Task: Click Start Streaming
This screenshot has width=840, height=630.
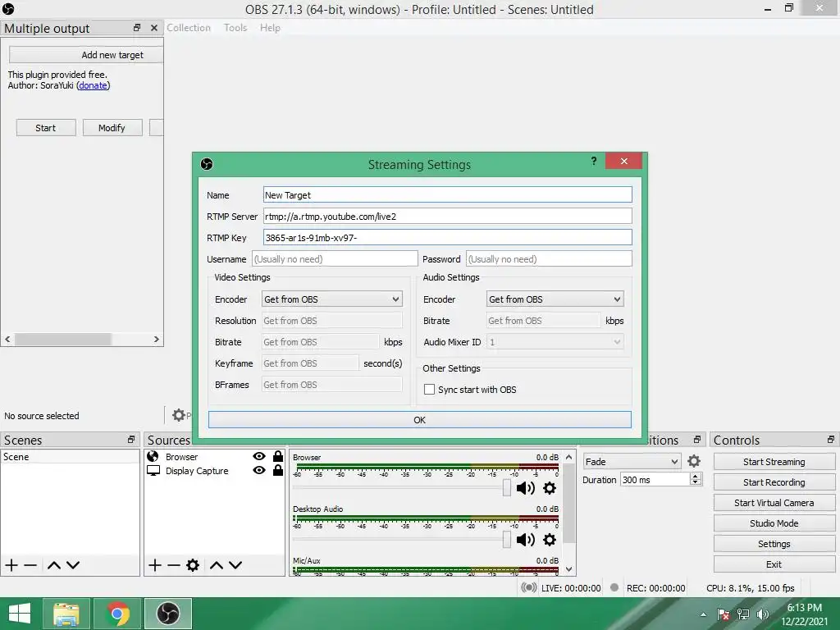Action: tap(774, 462)
